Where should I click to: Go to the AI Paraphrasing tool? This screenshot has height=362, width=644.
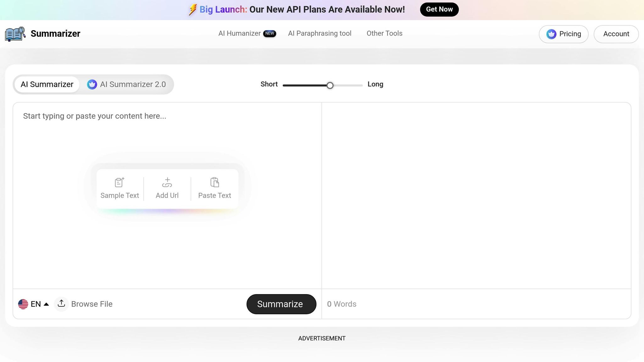[x=319, y=33]
